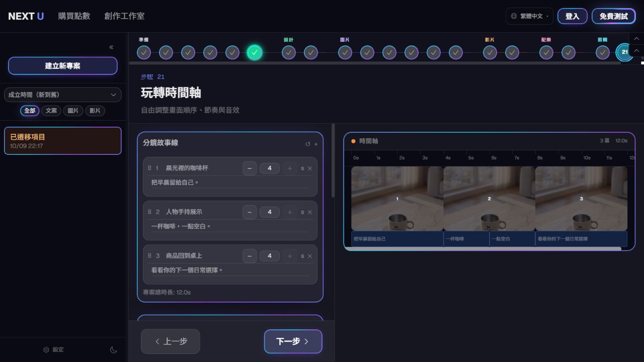
Task: Go back with the 上一步 button
Action: pos(171,341)
